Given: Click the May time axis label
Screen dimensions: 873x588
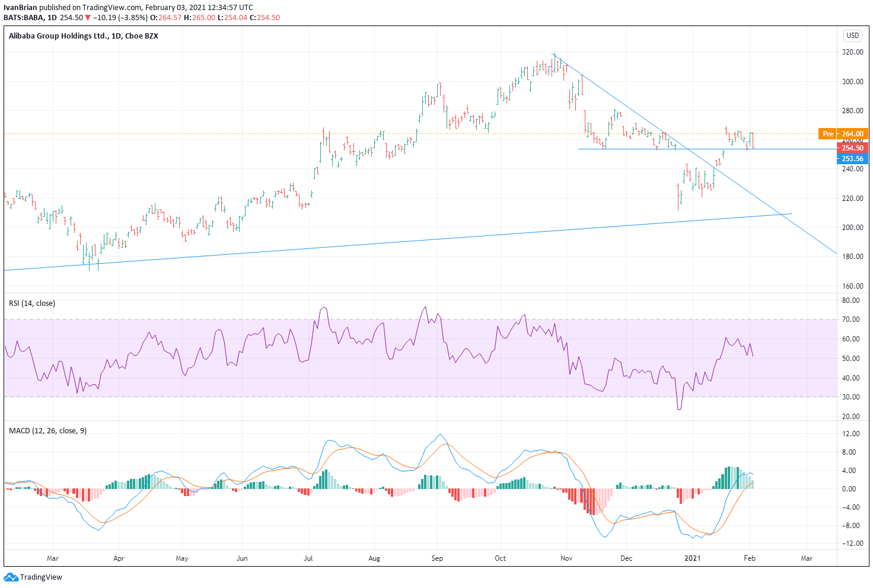Looking at the screenshot, I should (x=182, y=558).
